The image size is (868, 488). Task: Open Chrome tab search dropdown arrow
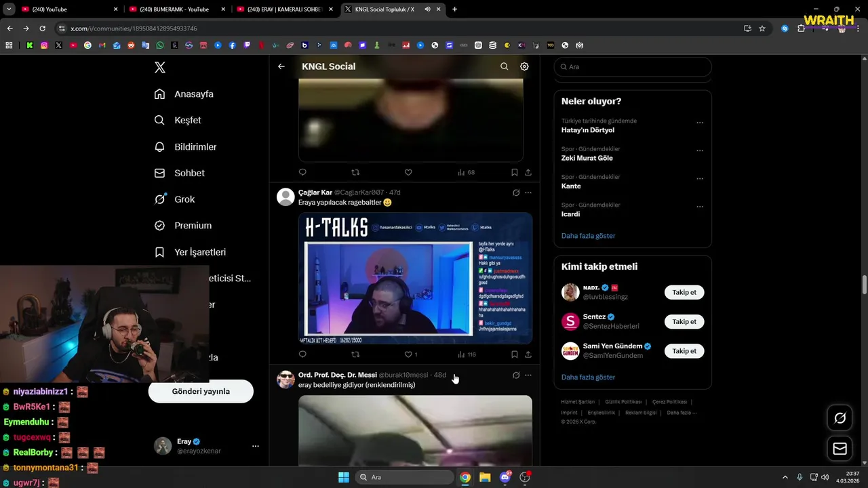[x=9, y=9]
